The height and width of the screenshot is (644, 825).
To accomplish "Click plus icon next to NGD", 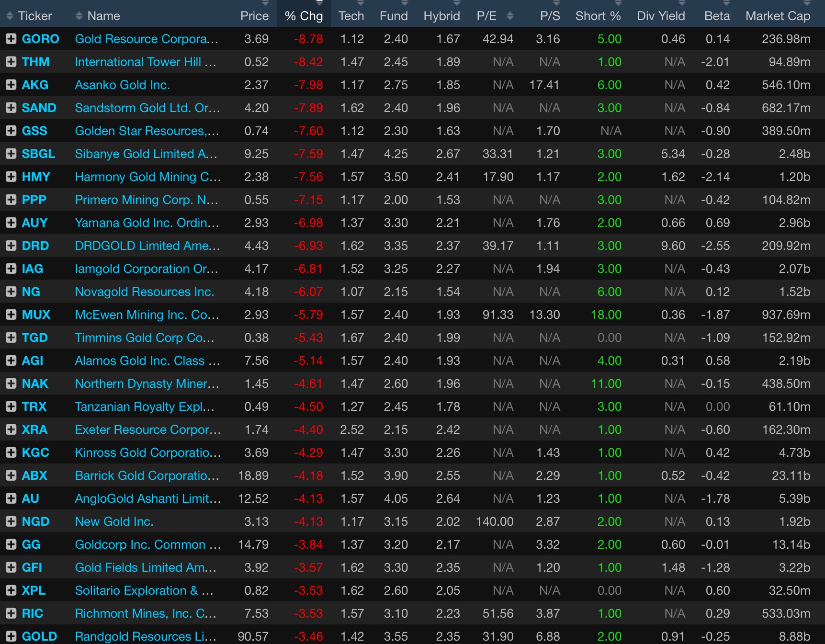I will 11,521.
